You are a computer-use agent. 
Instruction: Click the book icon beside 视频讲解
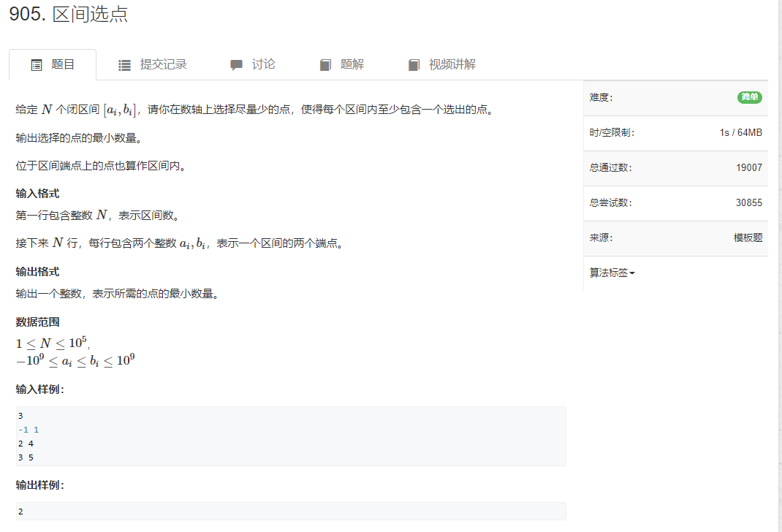coord(413,64)
